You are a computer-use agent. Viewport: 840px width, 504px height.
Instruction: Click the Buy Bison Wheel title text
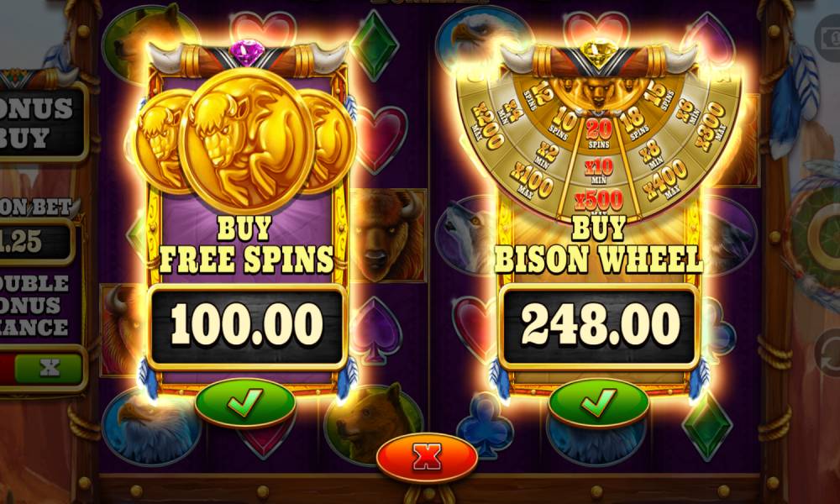coord(598,245)
